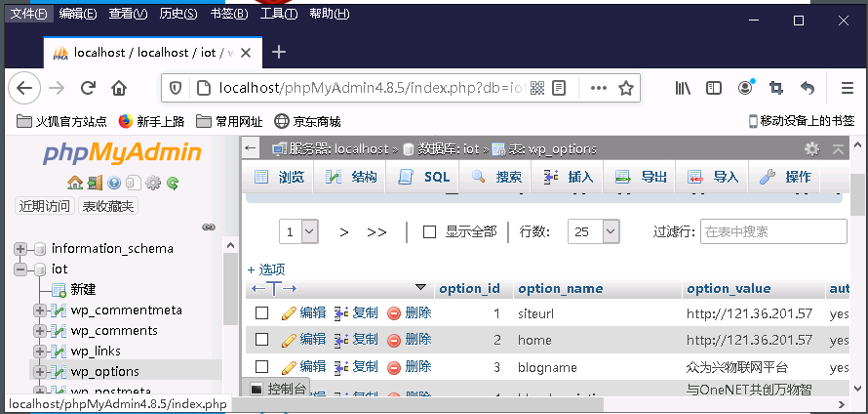This screenshot has width=868, height=414.
Task: Open page actions three-dot menu
Action: click(599, 88)
